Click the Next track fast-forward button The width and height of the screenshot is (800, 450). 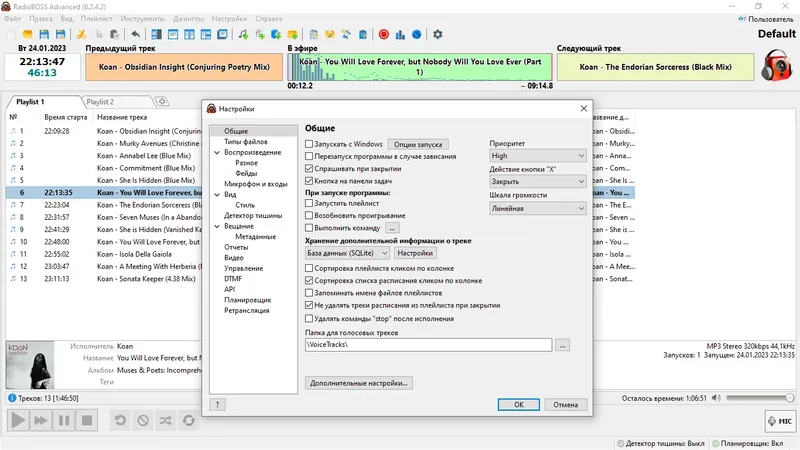pos(41,420)
